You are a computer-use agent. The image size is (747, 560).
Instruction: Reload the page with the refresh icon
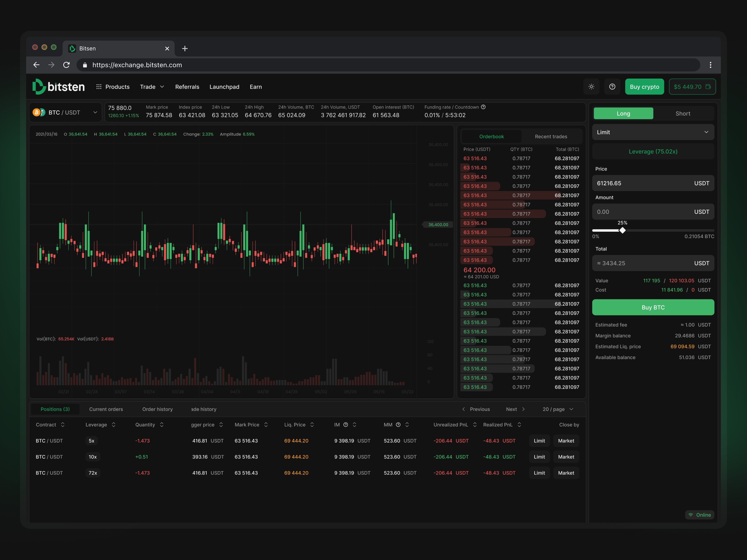[67, 65]
